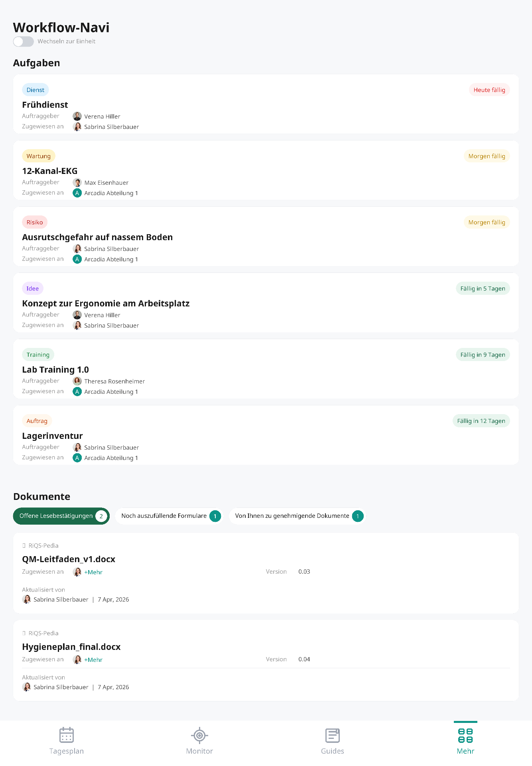The width and height of the screenshot is (532, 766).
Task: Switch to Noch auszufüllende Formulare tab
Action: click(169, 516)
